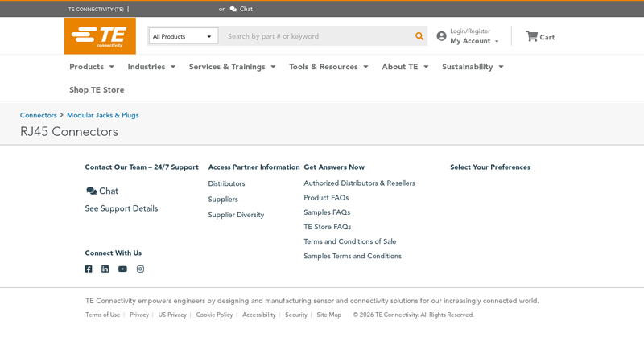The height and width of the screenshot is (362, 644).
Task: Open the Distributors link
Action: (x=226, y=183)
